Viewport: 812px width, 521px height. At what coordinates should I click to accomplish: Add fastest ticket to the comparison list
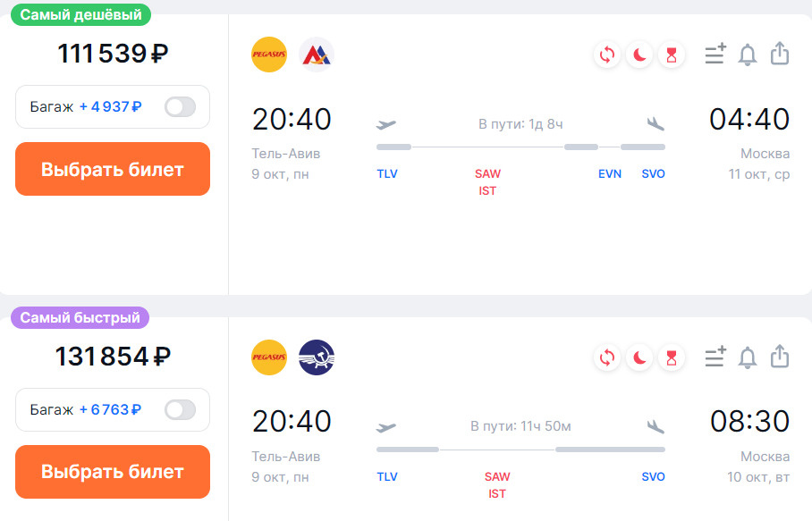click(x=715, y=357)
